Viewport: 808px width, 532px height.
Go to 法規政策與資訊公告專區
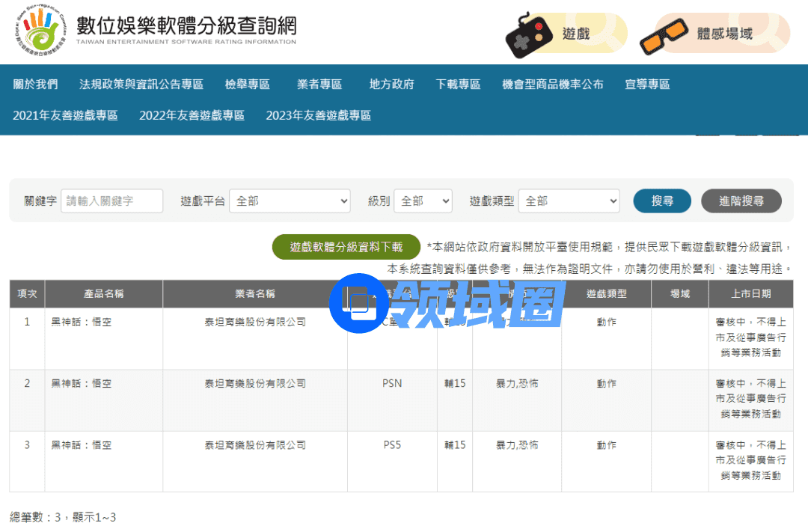click(x=141, y=85)
